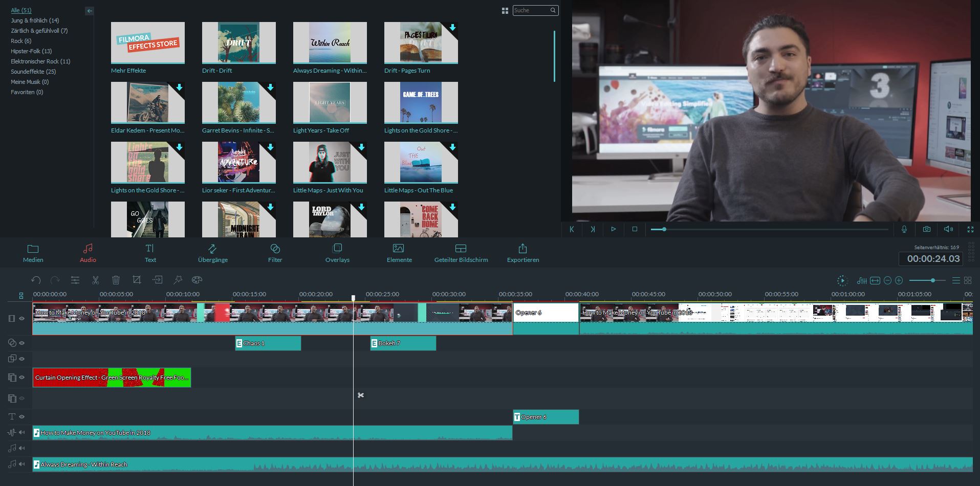Open the audio mixer icon
Screen dimensions: 980x486
pyautogui.click(x=862, y=280)
